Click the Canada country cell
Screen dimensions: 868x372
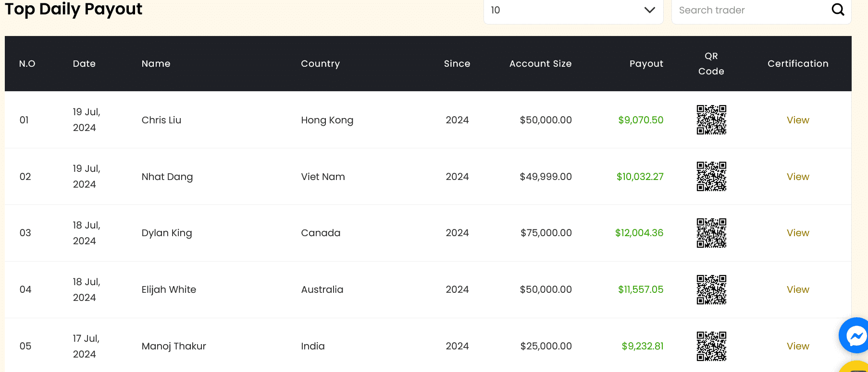tap(321, 233)
